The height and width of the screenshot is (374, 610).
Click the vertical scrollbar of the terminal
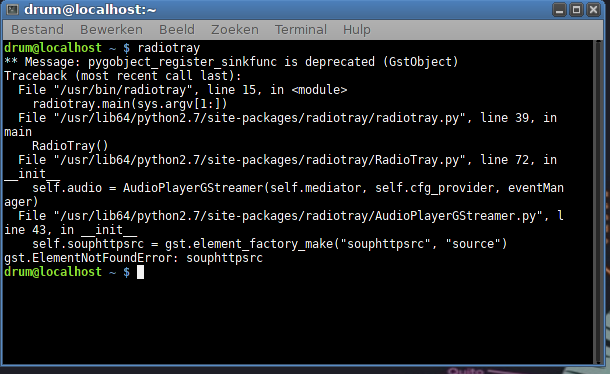pyautogui.click(x=598, y=202)
